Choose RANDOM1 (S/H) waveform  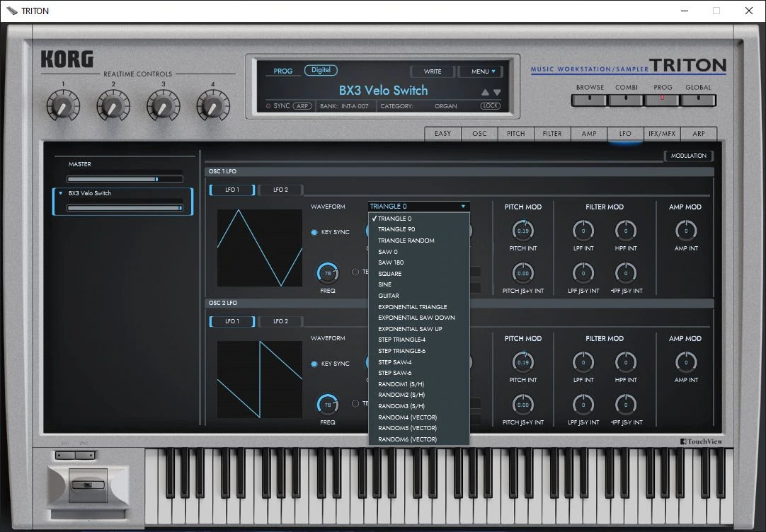(418, 384)
